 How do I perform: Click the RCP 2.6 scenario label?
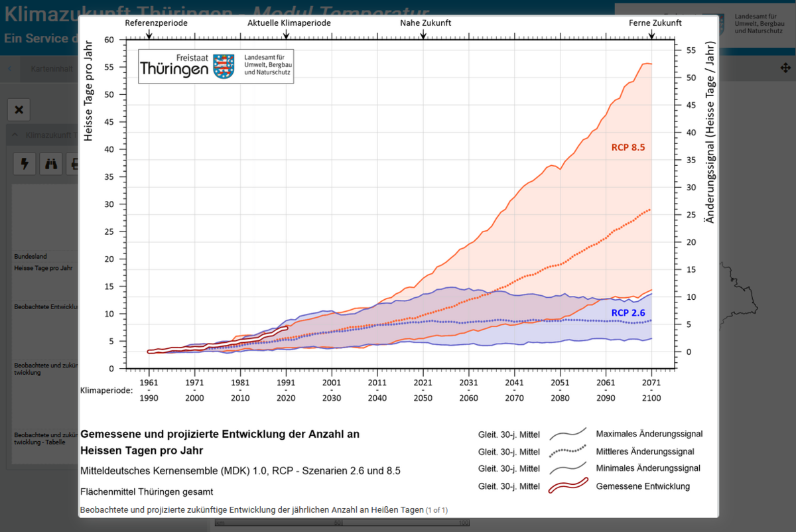[628, 312]
